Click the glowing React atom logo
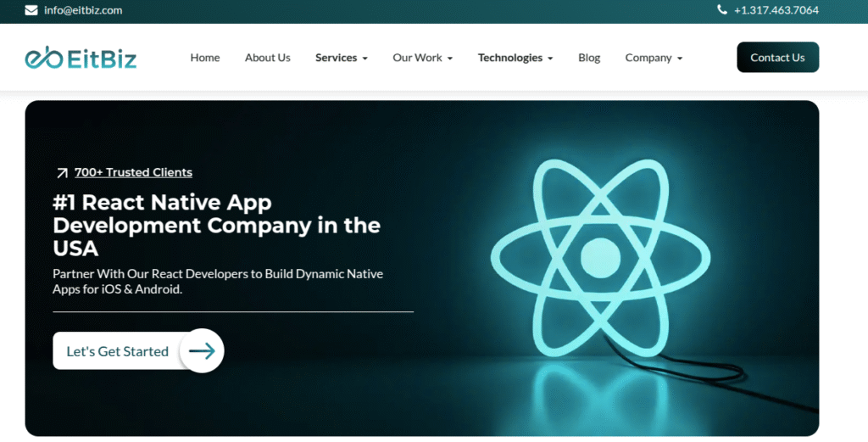This screenshot has height=442, width=868. point(601,255)
